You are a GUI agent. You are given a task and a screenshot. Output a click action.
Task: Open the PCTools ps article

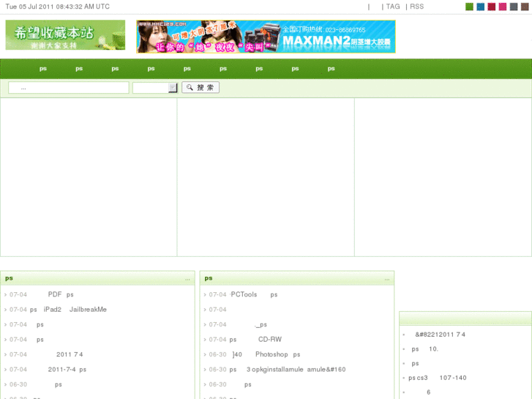(x=254, y=294)
